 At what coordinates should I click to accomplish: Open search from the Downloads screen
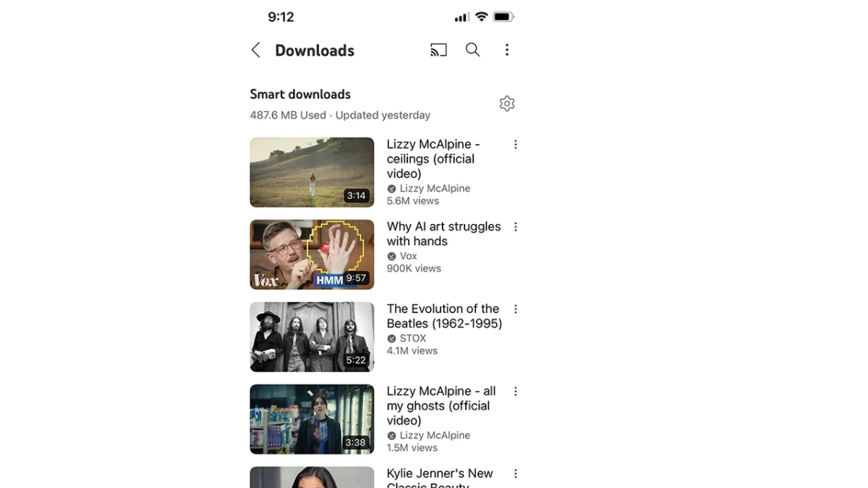pos(472,50)
